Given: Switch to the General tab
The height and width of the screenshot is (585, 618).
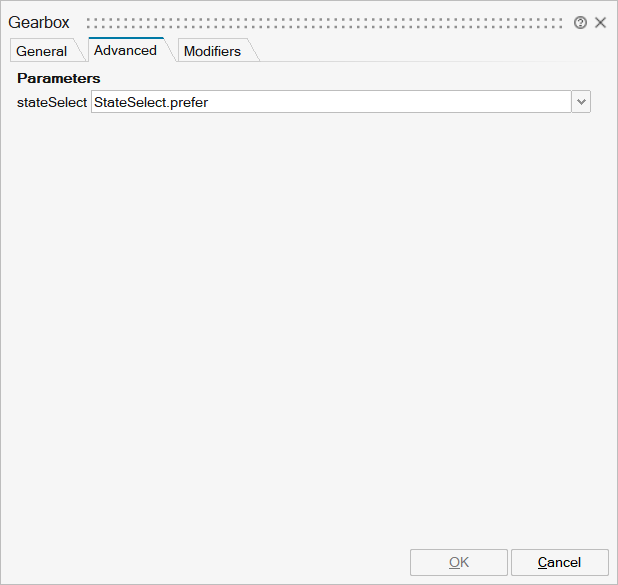Looking at the screenshot, I should tap(42, 51).
